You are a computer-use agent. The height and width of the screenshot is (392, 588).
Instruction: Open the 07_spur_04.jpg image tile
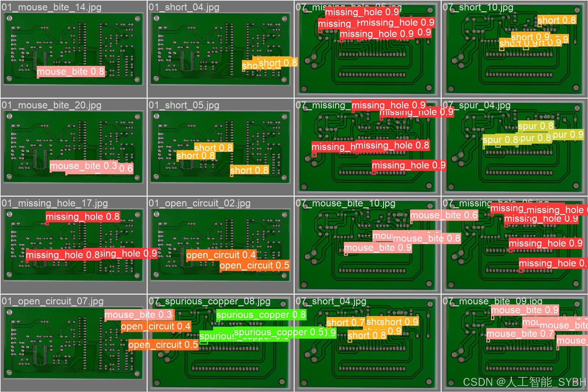pos(514,147)
